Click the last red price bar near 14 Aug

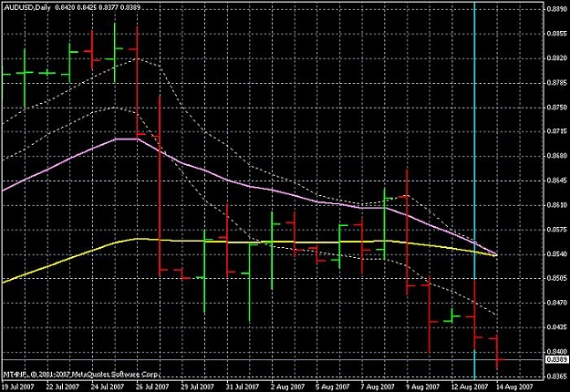tap(497, 352)
